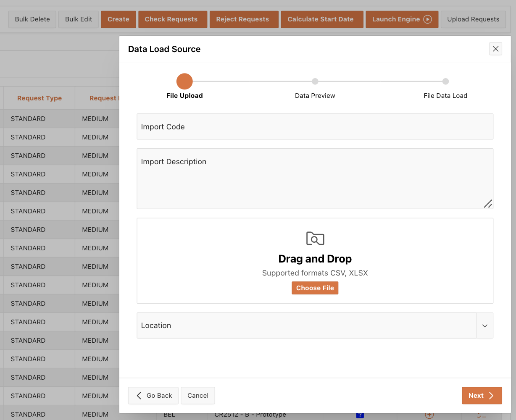Close the Data Load Source dialog
Screen dimensions: 516x420
click(x=495, y=49)
